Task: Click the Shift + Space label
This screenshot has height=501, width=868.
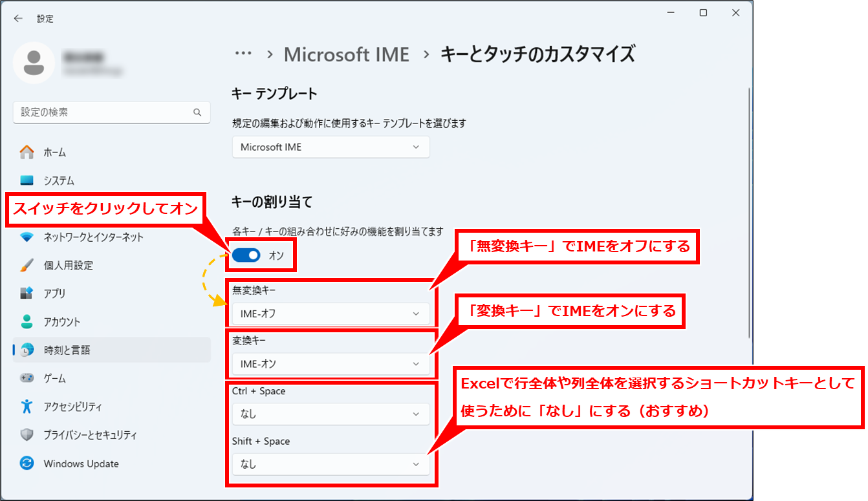Action: pos(261,442)
